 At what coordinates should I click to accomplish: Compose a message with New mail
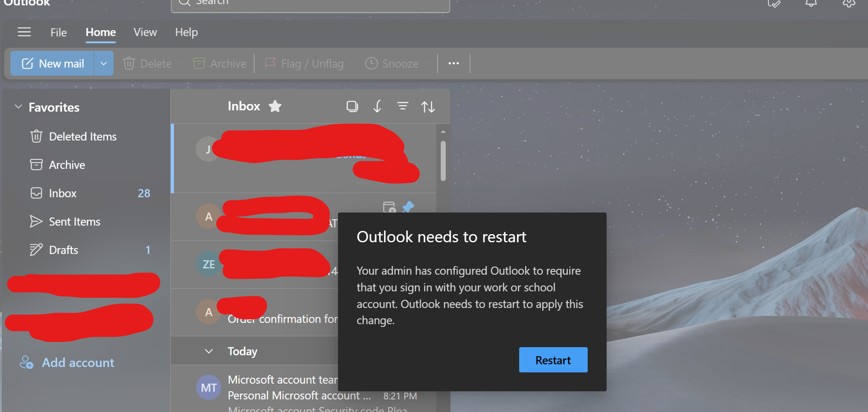click(x=52, y=63)
